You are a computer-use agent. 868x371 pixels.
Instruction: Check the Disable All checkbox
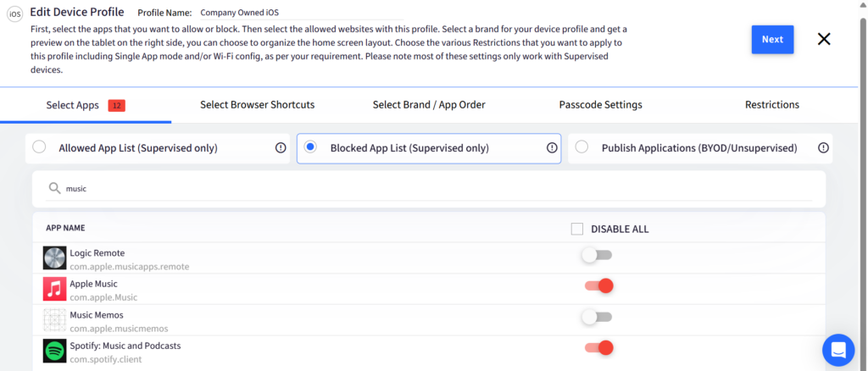coord(576,229)
